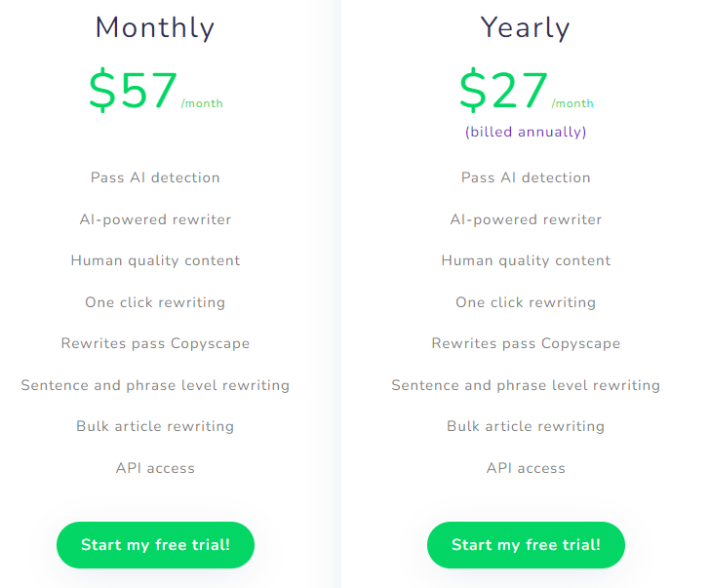The image size is (710, 588).
Task: Click 'Human quality content' in Monthly column
Action: click(x=155, y=260)
